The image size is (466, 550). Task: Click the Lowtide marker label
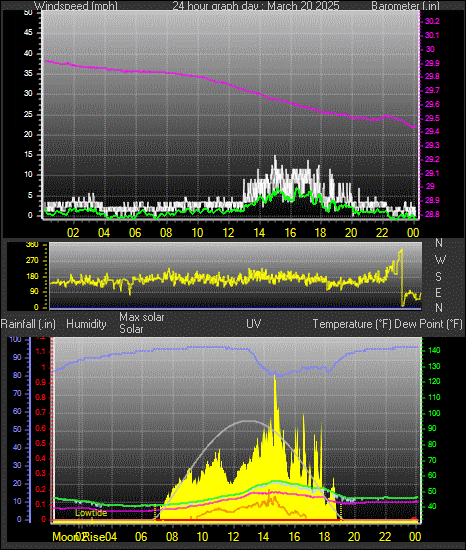pos(91,513)
